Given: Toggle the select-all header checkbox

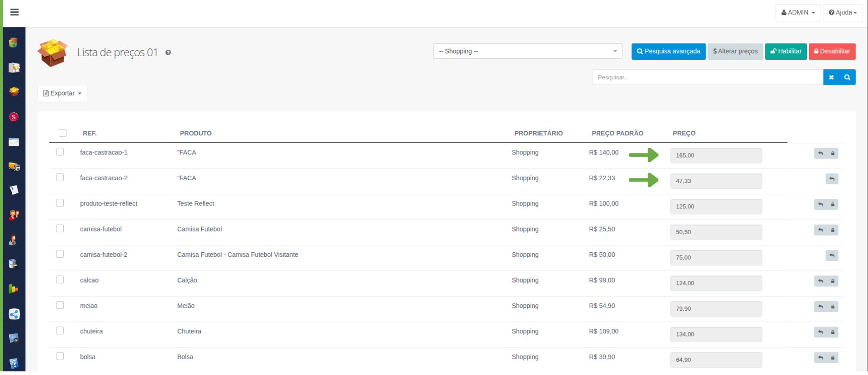Looking at the screenshot, I should (x=62, y=133).
